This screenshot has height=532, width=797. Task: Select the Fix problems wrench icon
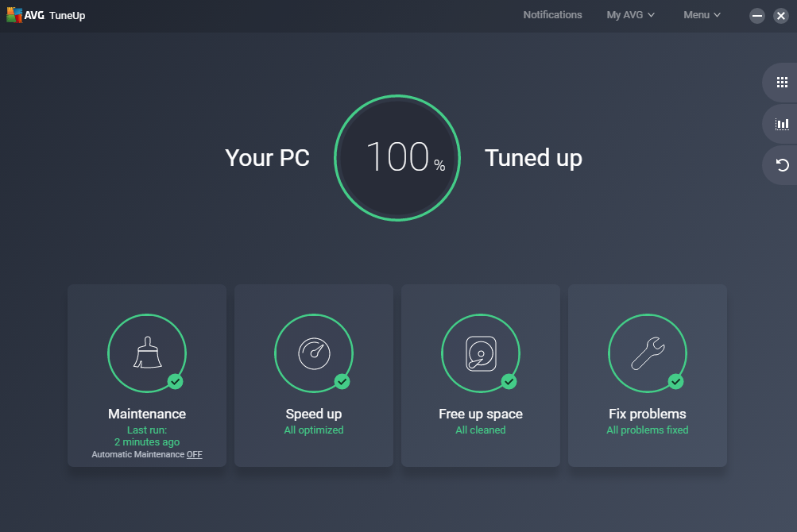(x=647, y=353)
